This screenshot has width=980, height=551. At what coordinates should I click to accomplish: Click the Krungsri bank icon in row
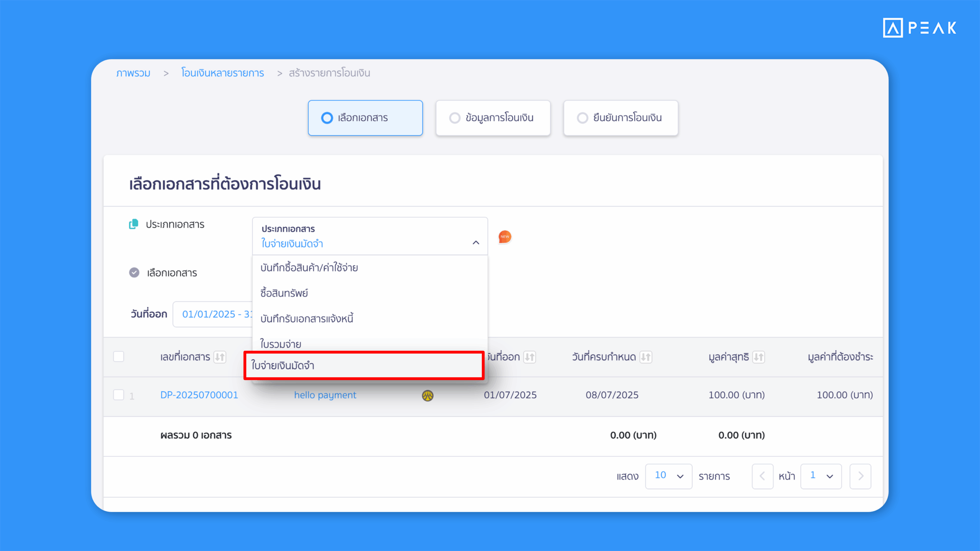pos(428,395)
